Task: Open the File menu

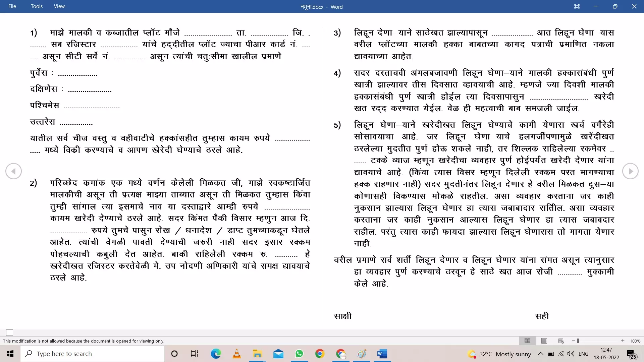Action: tap(12, 6)
